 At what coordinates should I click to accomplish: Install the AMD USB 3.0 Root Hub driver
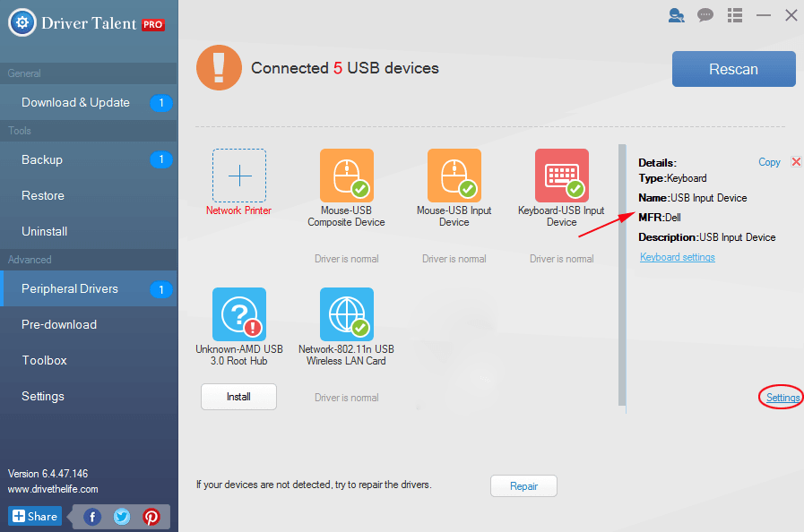[239, 397]
